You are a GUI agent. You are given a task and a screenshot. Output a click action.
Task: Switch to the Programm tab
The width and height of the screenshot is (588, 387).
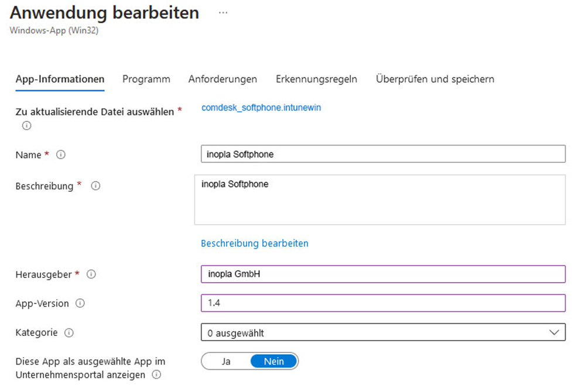click(146, 79)
